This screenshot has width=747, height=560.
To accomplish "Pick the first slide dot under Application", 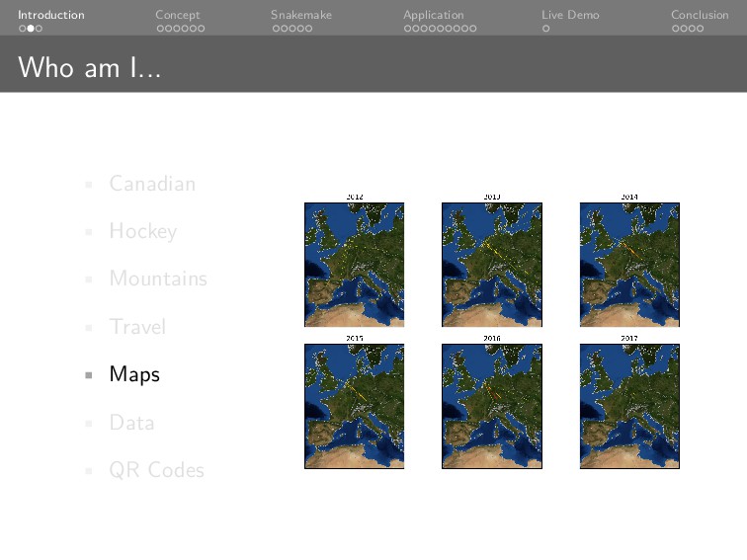I will 407,29.
